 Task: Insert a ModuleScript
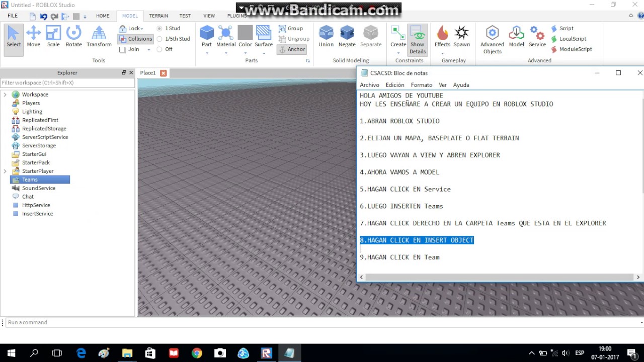pos(572,49)
